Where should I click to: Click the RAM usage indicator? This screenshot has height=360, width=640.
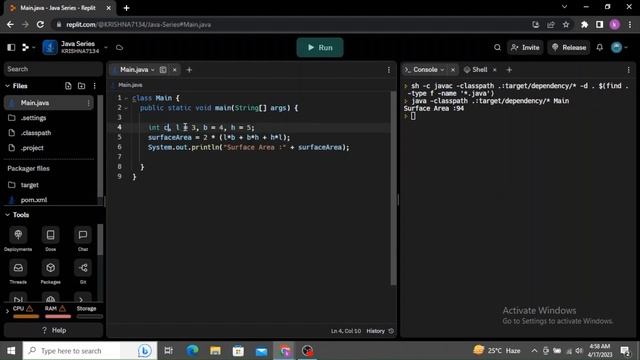click(58, 311)
